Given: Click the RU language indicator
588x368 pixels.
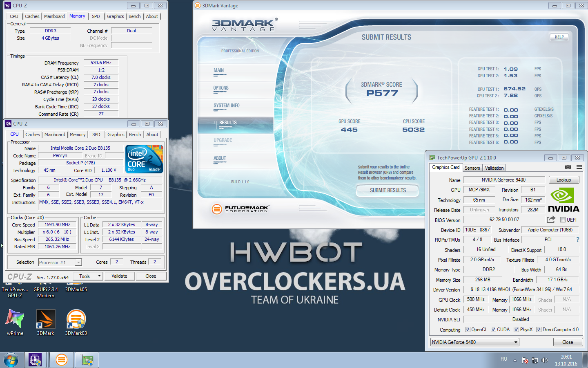Looking at the screenshot, I should point(504,359).
